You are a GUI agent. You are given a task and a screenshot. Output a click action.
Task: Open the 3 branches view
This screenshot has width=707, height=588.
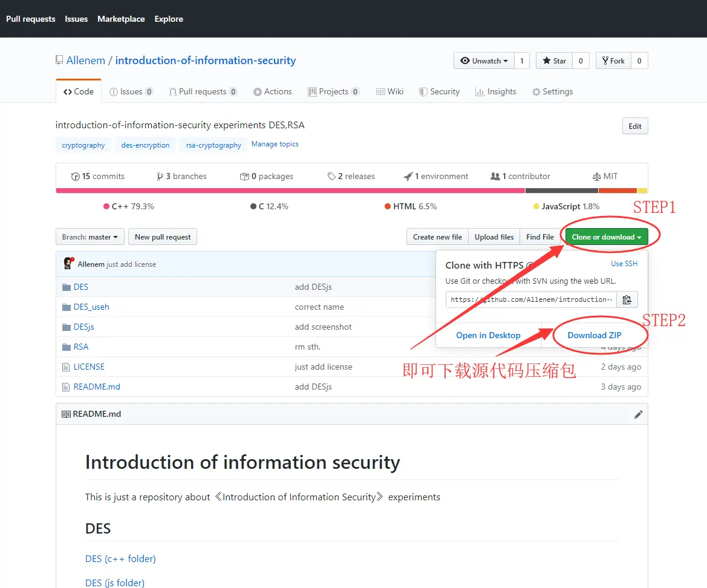(181, 176)
